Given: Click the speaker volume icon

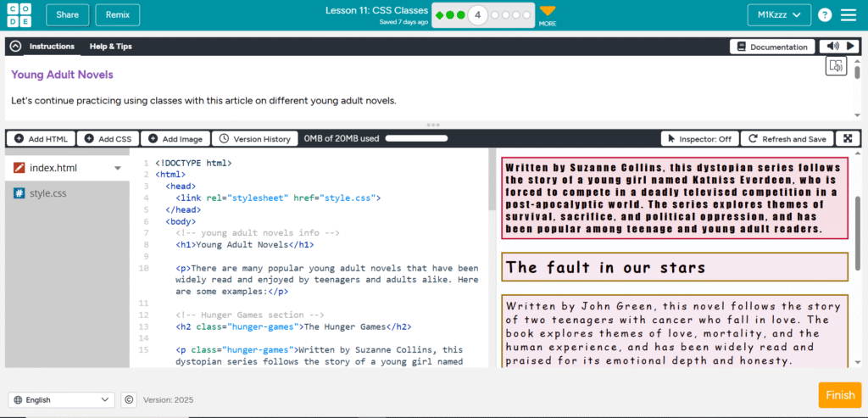Looking at the screenshot, I should (x=830, y=47).
